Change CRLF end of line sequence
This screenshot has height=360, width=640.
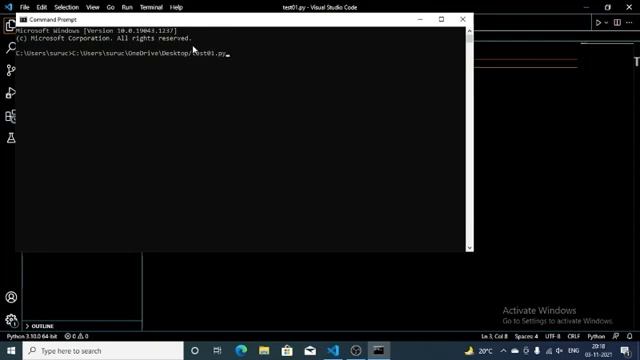[x=573, y=336]
